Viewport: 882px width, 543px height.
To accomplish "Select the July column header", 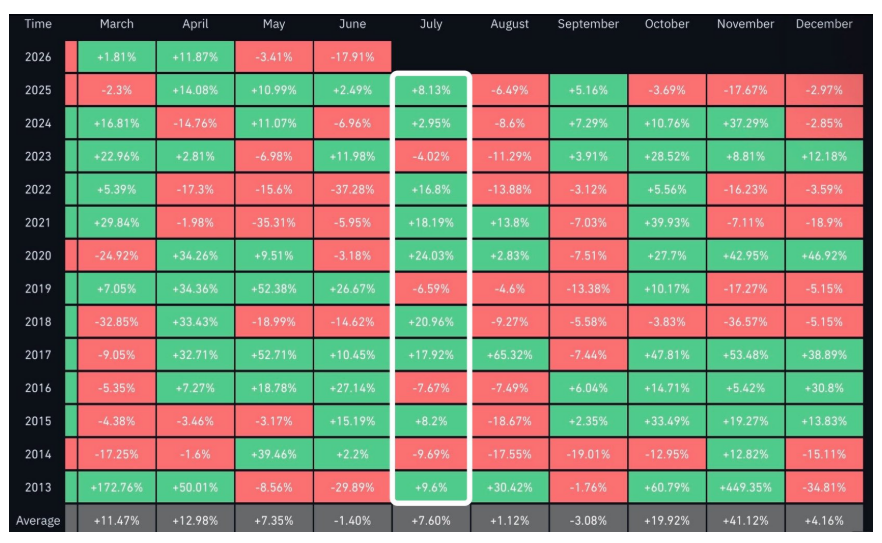I will click(431, 24).
